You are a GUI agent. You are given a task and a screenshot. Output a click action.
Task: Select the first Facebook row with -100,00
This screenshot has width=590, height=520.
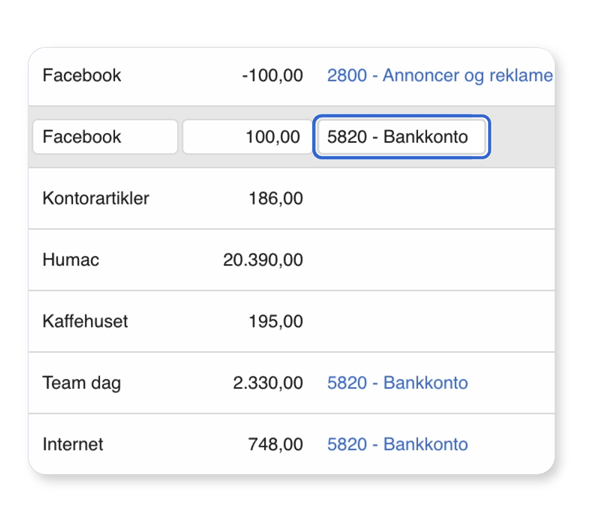pyautogui.click(x=292, y=76)
